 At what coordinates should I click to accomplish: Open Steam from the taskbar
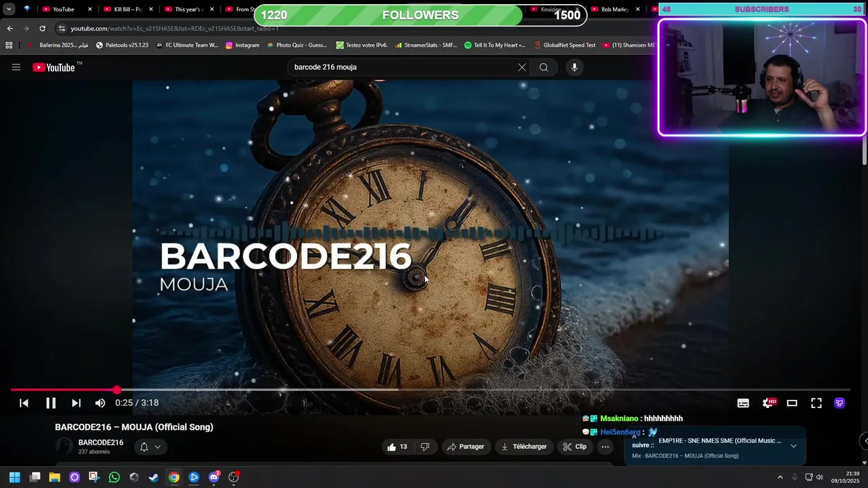pos(154,477)
